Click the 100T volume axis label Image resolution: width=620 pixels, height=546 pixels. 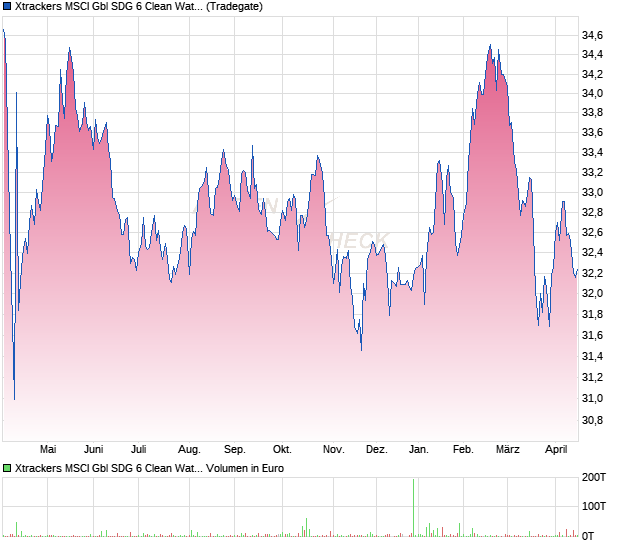pos(595,506)
